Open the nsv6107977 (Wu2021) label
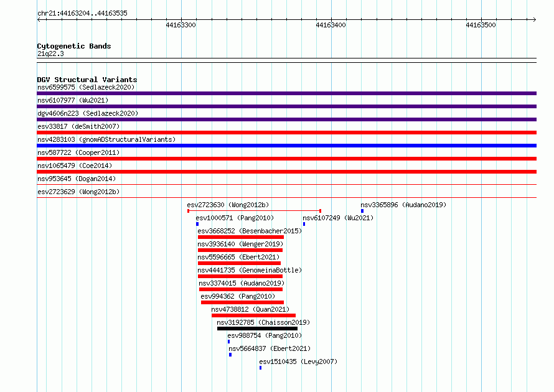The height and width of the screenshot is (392, 554). 73,100
